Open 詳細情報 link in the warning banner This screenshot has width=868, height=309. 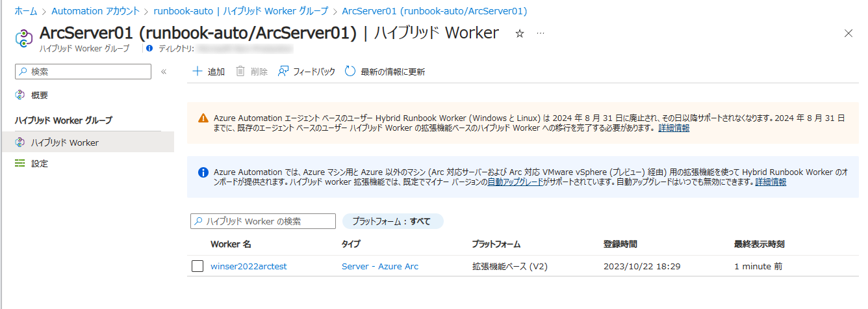(x=674, y=128)
